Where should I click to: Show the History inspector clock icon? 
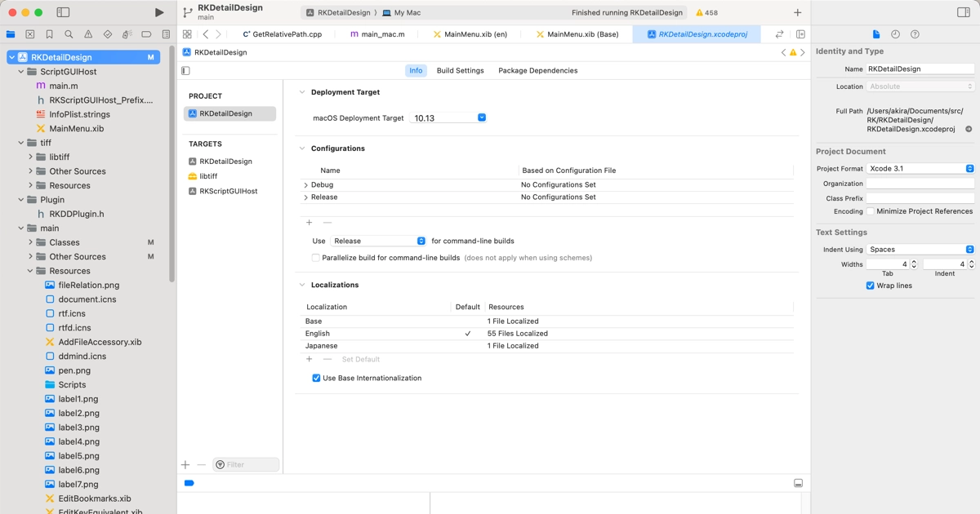[895, 34]
